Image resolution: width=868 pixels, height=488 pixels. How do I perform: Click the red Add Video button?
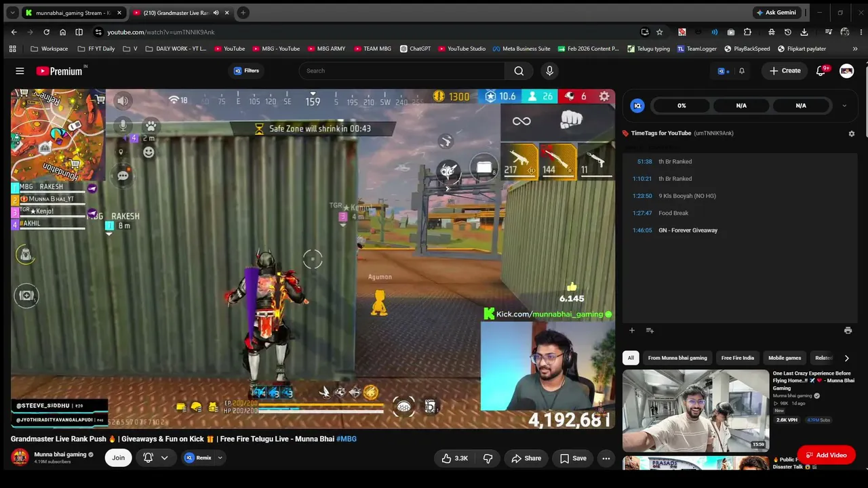pos(826,455)
